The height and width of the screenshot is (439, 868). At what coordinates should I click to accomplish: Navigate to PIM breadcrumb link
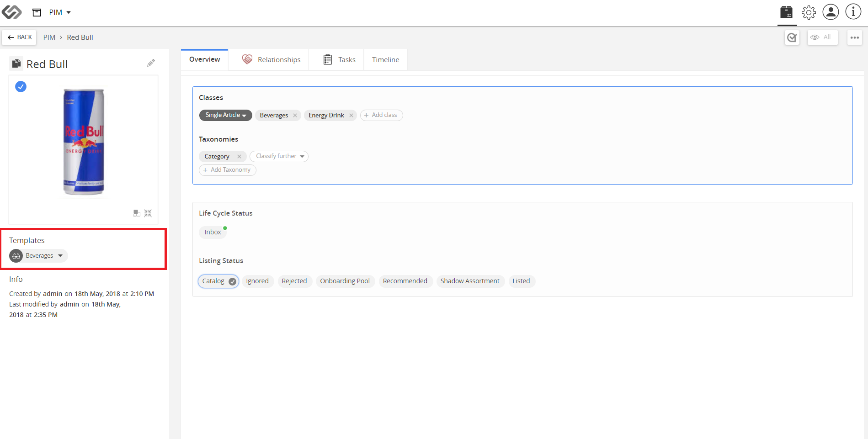tap(49, 37)
